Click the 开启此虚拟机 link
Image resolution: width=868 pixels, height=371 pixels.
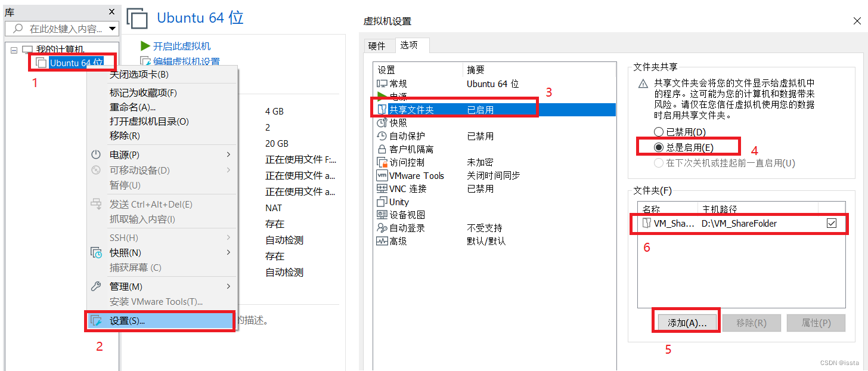pyautogui.click(x=182, y=46)
